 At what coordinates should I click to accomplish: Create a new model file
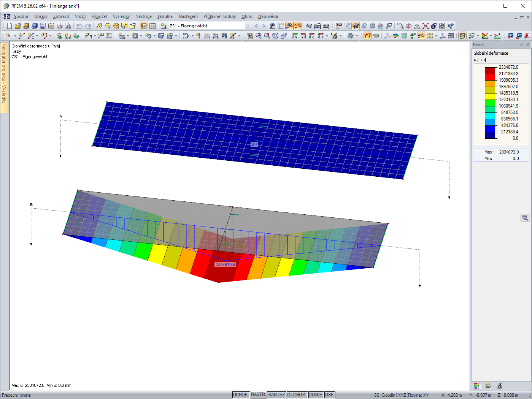point(10,26)
